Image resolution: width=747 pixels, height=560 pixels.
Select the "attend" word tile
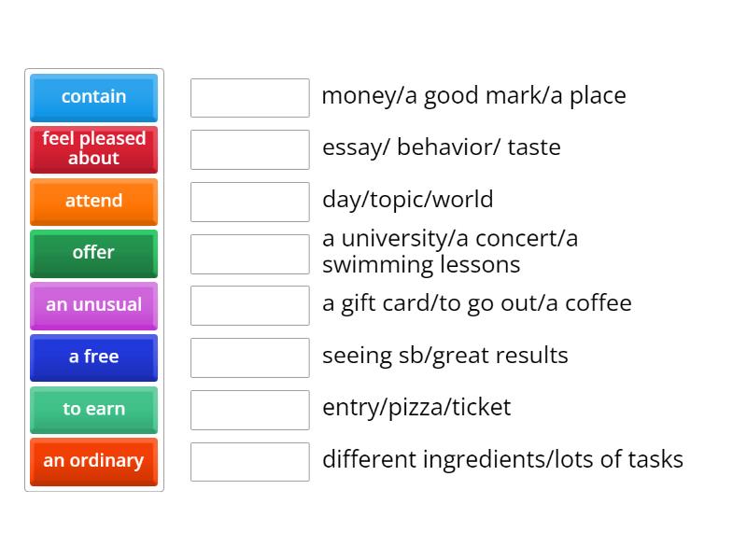coord(93,202)
